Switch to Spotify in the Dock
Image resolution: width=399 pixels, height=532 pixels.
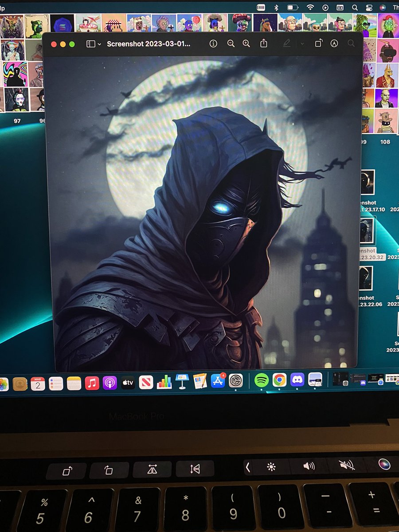pyautogui.click(x=262, y=380)
